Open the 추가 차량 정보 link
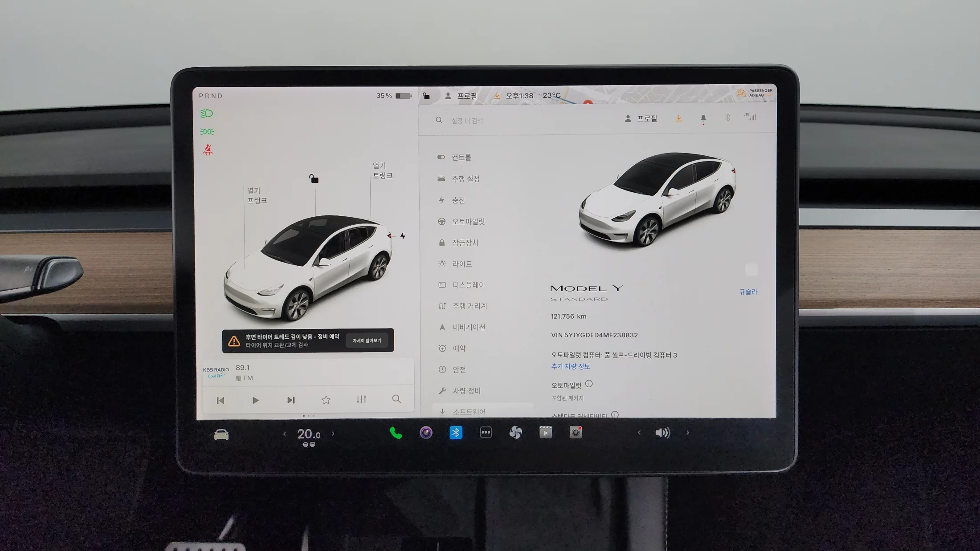Viewport: 980px width, 551px height. (x=570, y=366)
